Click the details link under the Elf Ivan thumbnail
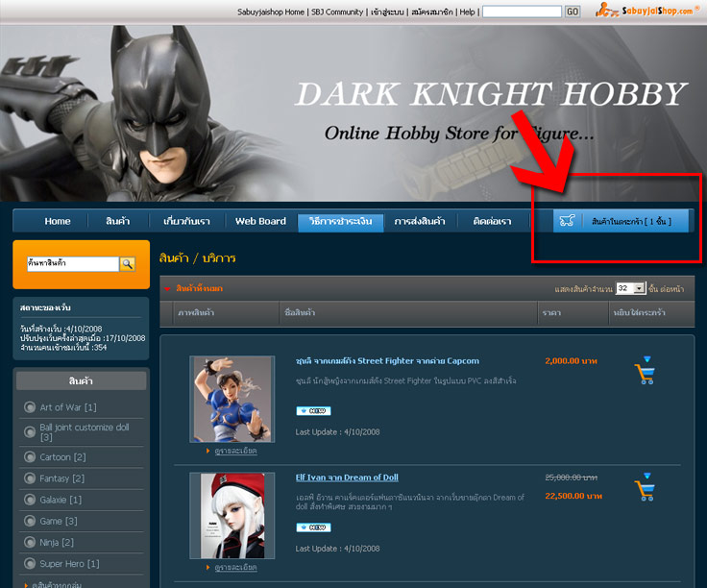This screenshot has height=588, width=707. [235, 567]
